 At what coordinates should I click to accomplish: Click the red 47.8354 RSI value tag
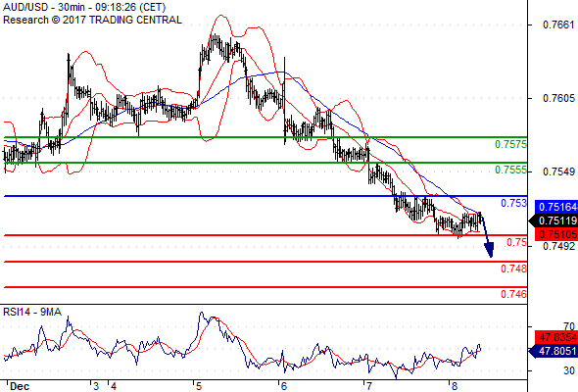click(x=556, y=337)
